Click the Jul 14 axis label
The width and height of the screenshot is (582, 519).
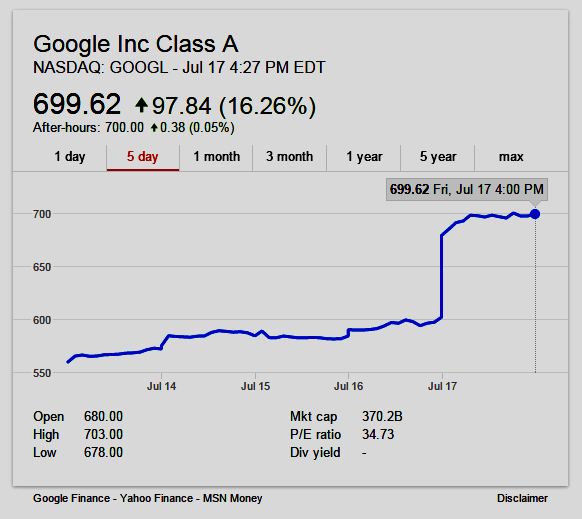coord(161,386)
